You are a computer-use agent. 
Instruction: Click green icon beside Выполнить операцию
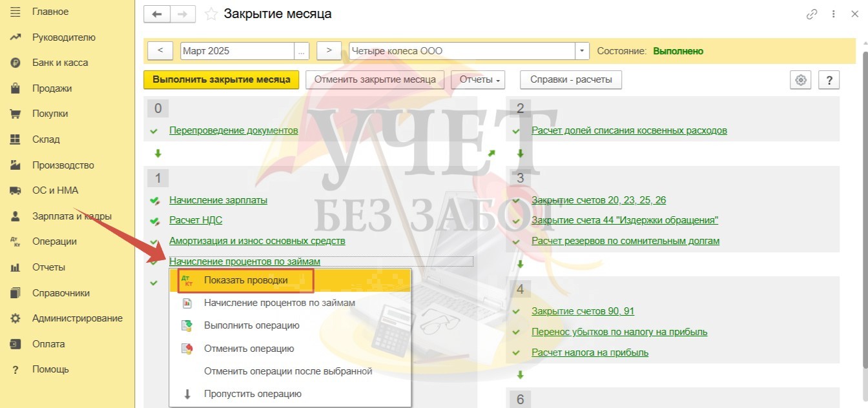coord(187,325)
